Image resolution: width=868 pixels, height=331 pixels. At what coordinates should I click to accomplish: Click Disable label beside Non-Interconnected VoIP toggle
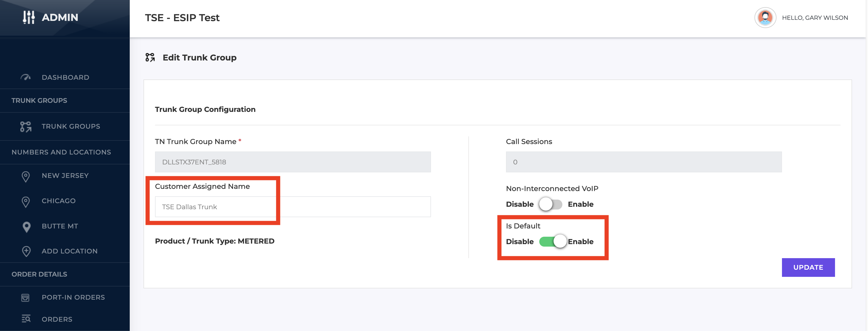519,204
